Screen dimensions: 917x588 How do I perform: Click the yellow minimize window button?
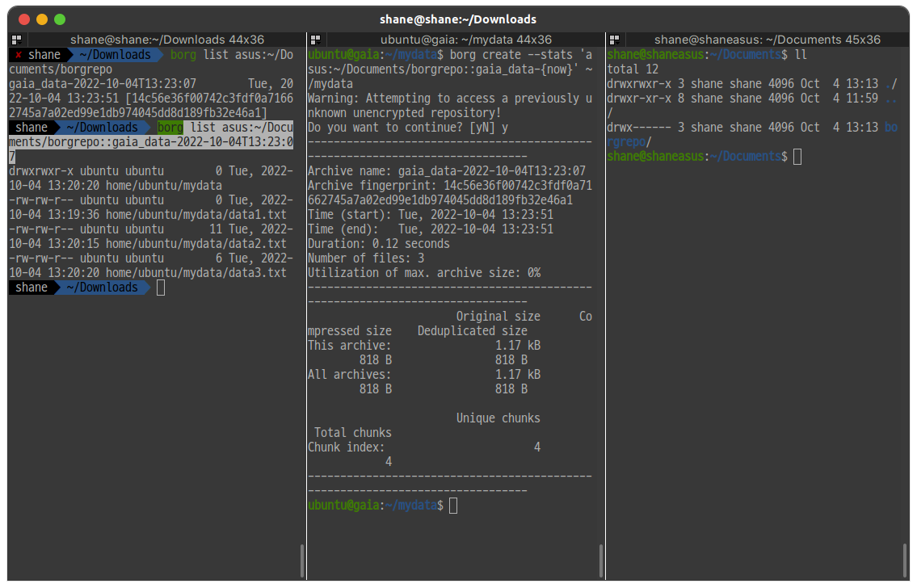(x=41, y=19)
